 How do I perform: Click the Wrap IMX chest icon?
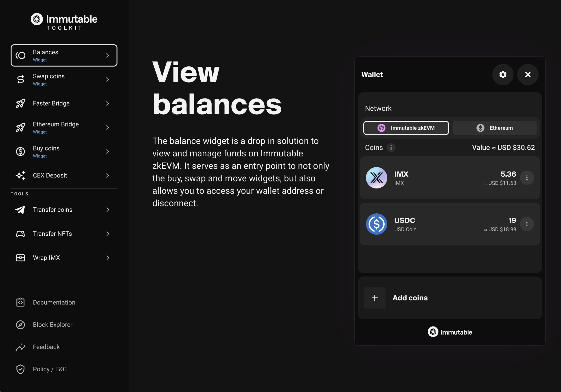click(20, 258)
